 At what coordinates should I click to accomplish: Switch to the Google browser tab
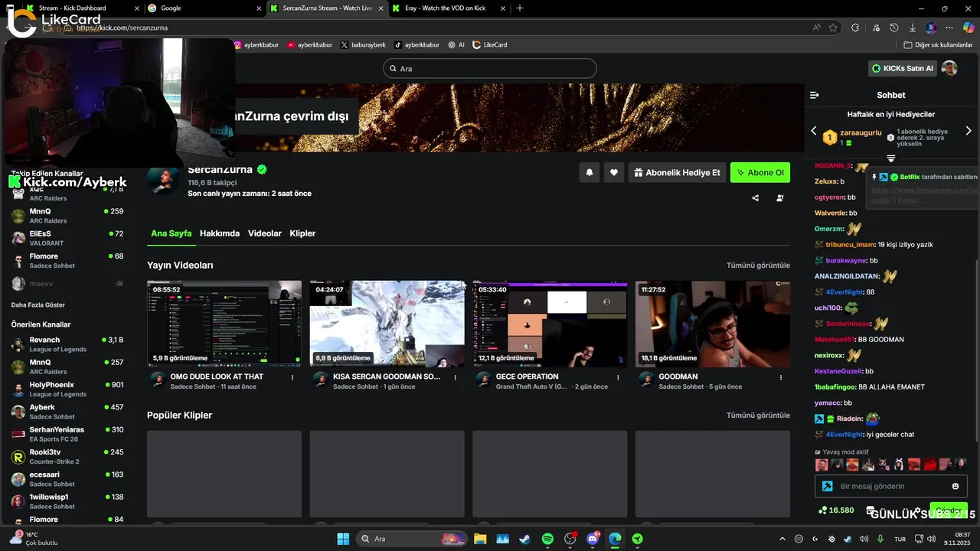[x=204, y=8]
